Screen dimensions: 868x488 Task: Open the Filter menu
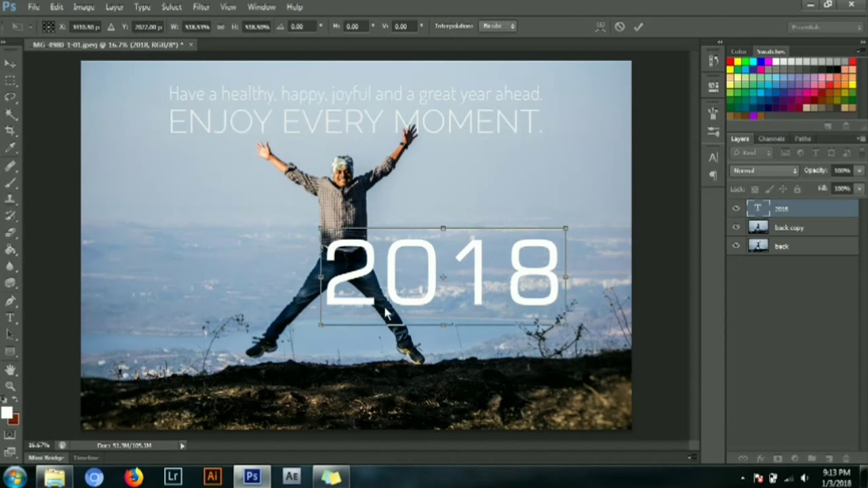coord(201,7)
